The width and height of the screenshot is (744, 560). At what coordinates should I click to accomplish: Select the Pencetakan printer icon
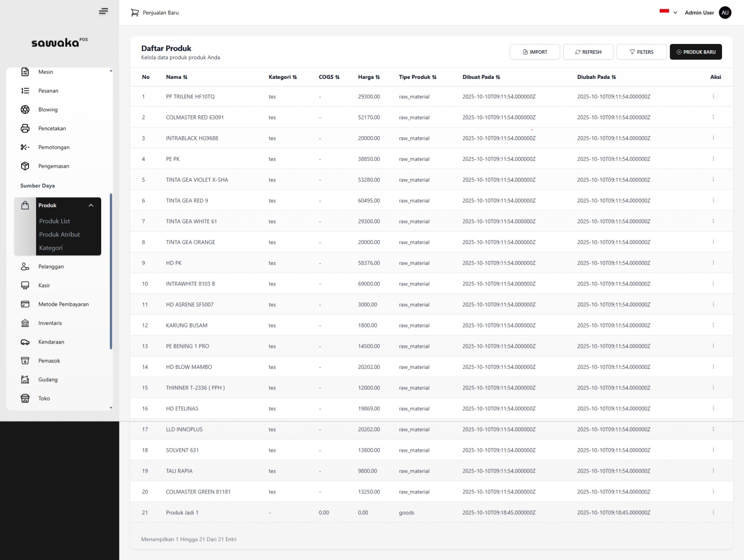tap(25, 129)
